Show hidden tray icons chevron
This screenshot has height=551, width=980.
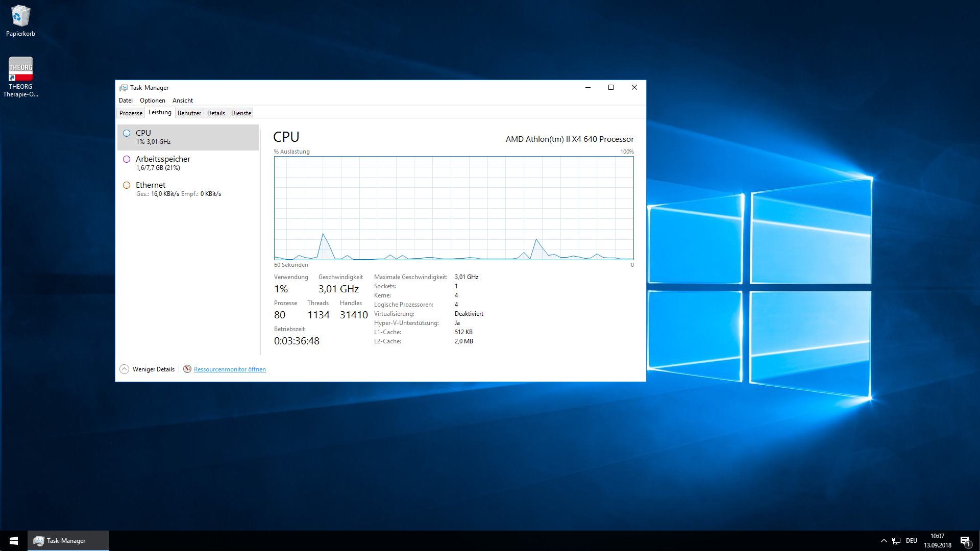coord(884,541)
